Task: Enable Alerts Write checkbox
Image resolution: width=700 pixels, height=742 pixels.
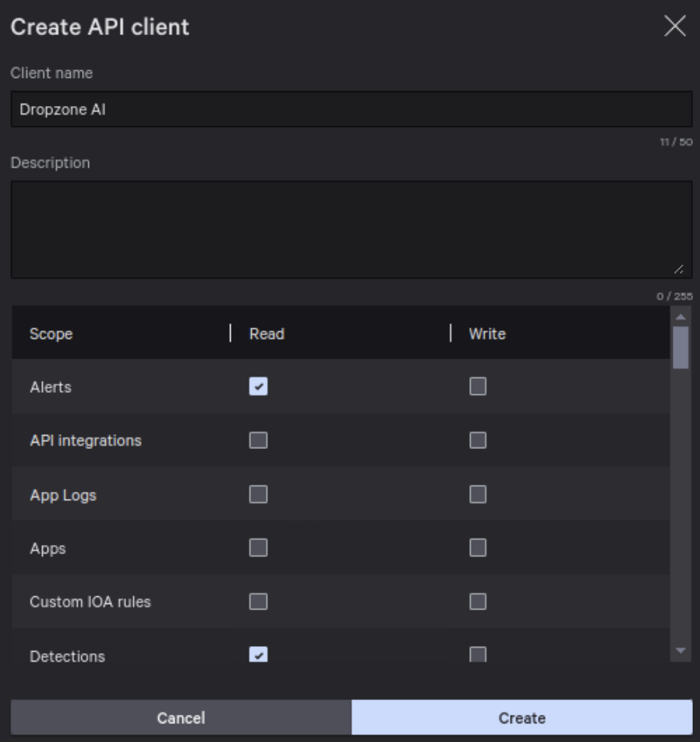Action: coord(478,387)
